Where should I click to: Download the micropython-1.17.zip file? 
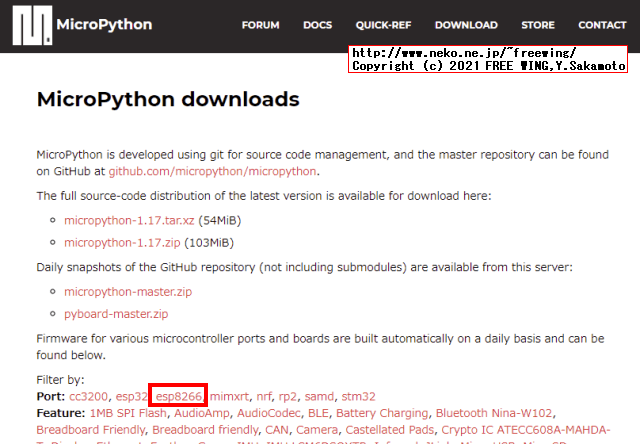(121, 242)
